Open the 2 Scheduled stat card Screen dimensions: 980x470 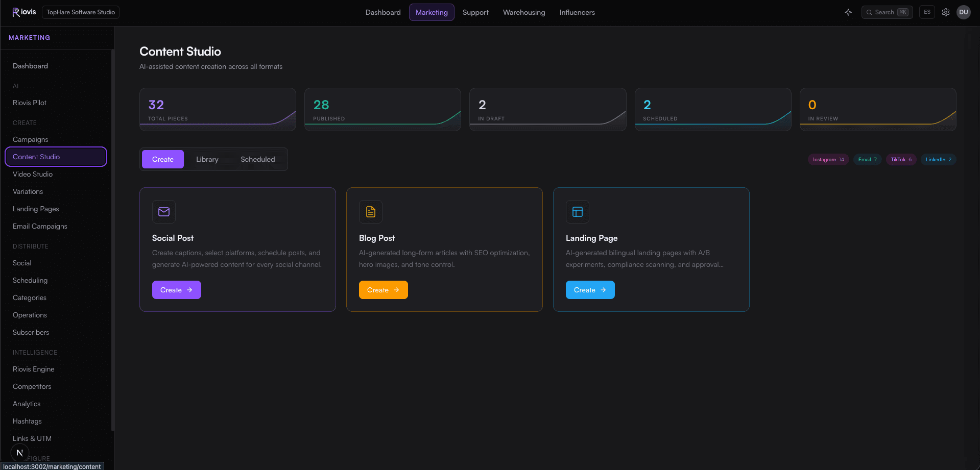click(x=713, y=109)
